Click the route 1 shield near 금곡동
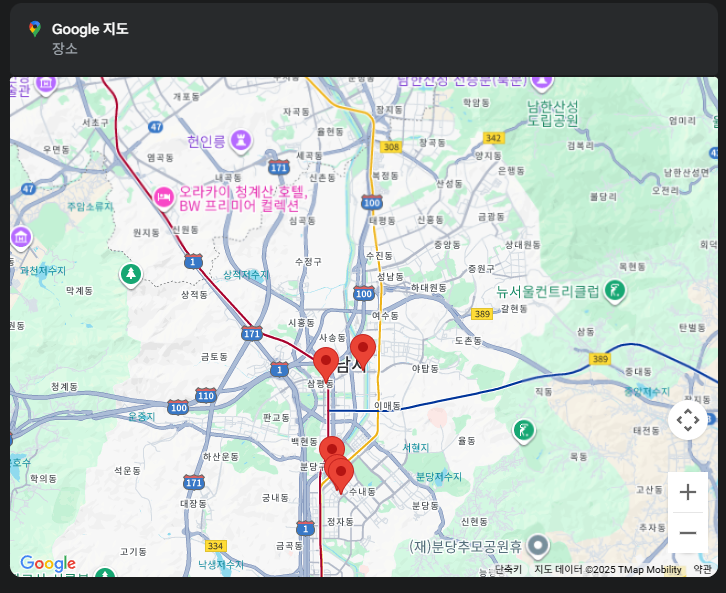The height and width of the screenshot is (593, 726). pos(305,528)
